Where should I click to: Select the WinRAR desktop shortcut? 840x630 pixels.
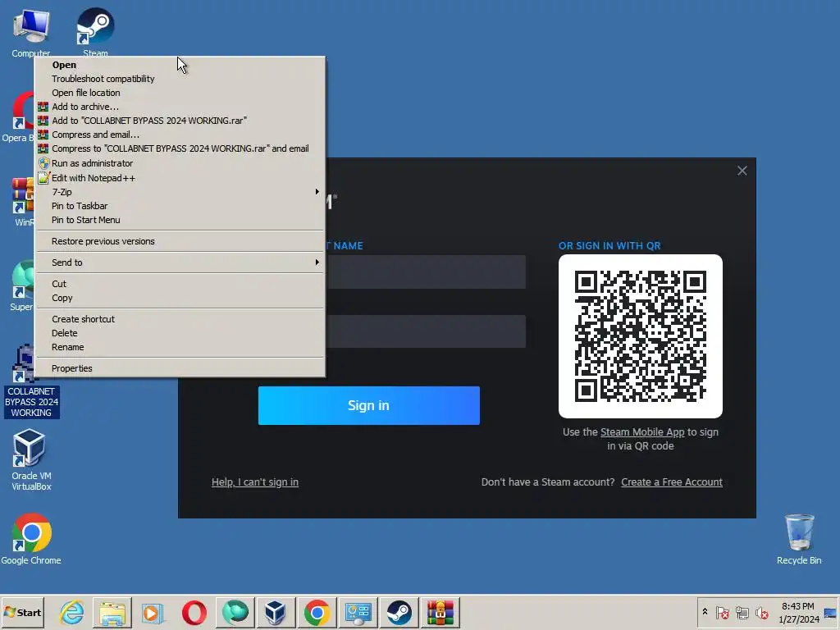coord(24,202)
